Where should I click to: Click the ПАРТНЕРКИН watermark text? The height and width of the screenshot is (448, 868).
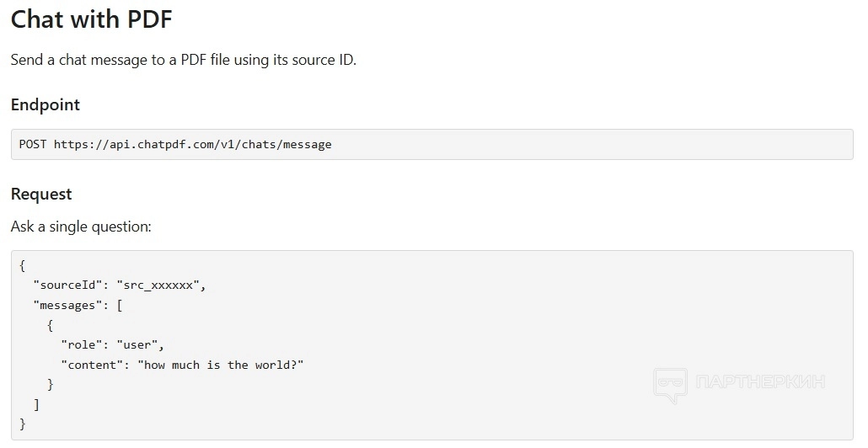pyautogui.click(x=760, y=382)
